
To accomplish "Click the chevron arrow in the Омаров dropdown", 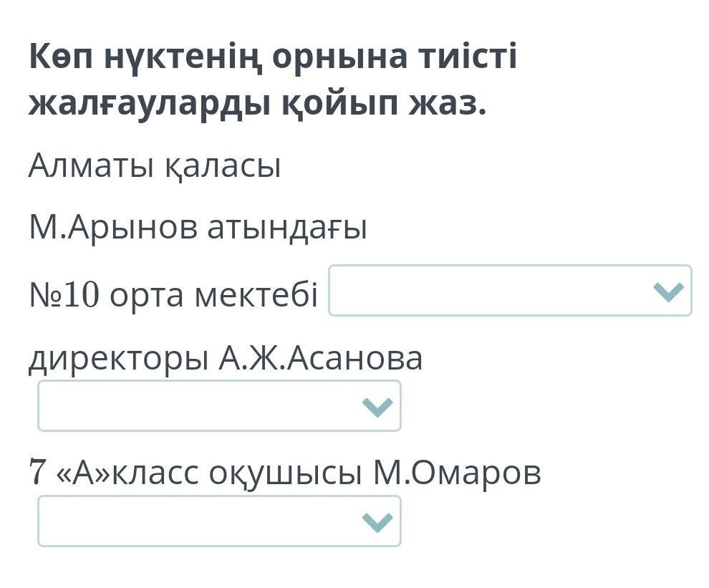I will coord(377,522).
